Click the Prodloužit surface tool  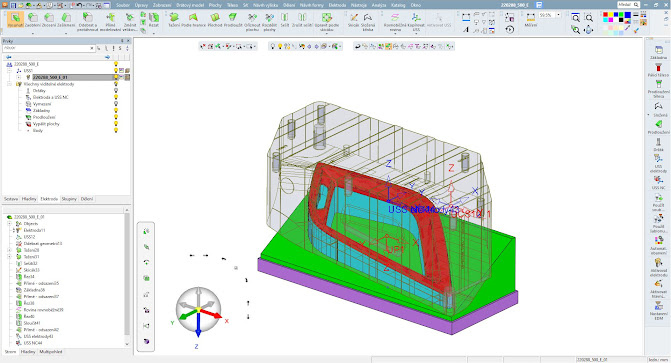pyautogui.click(x=233, y=20)
